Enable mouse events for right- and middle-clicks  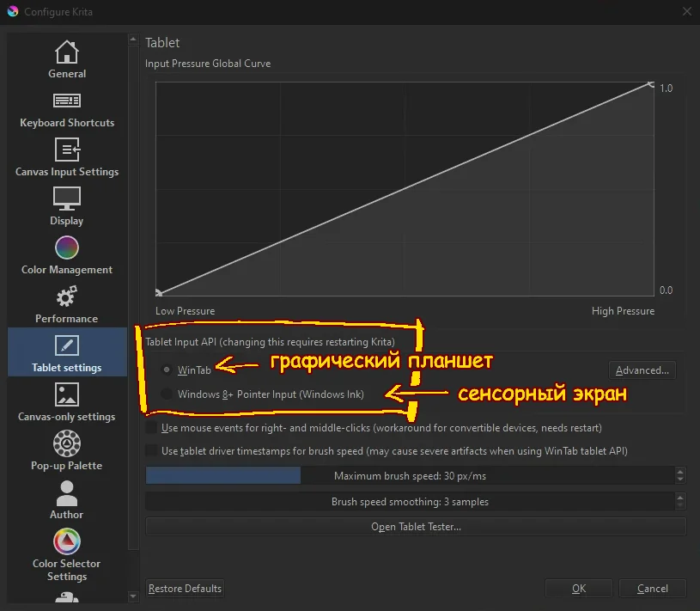pos(151,427)
